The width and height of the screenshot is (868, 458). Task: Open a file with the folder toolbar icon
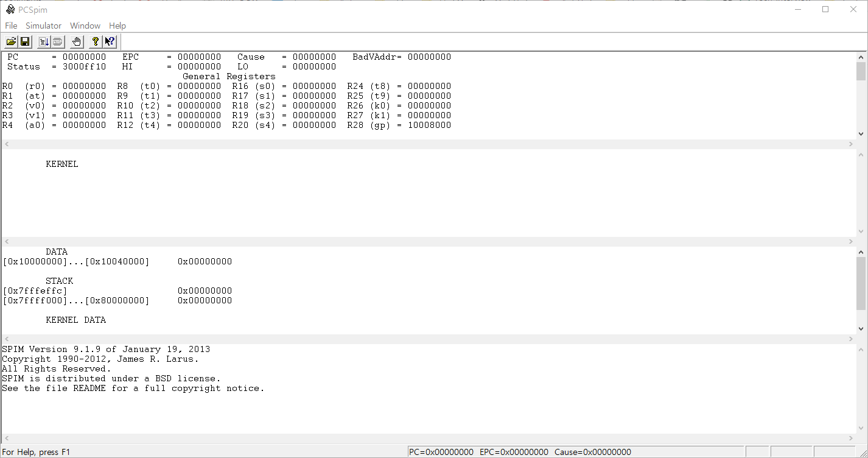tap(11, 41)
